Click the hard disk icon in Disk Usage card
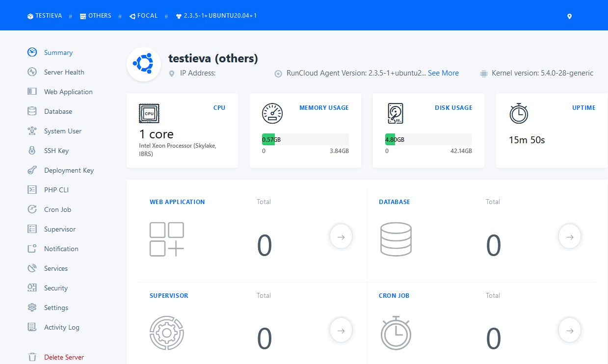 pyautogui.click(x=396, y=113)
